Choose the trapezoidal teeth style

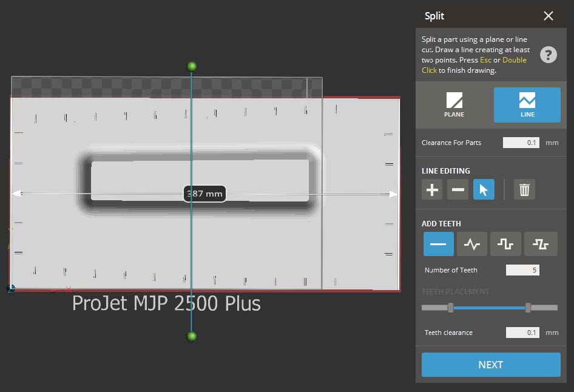click(x=541, y=243)
